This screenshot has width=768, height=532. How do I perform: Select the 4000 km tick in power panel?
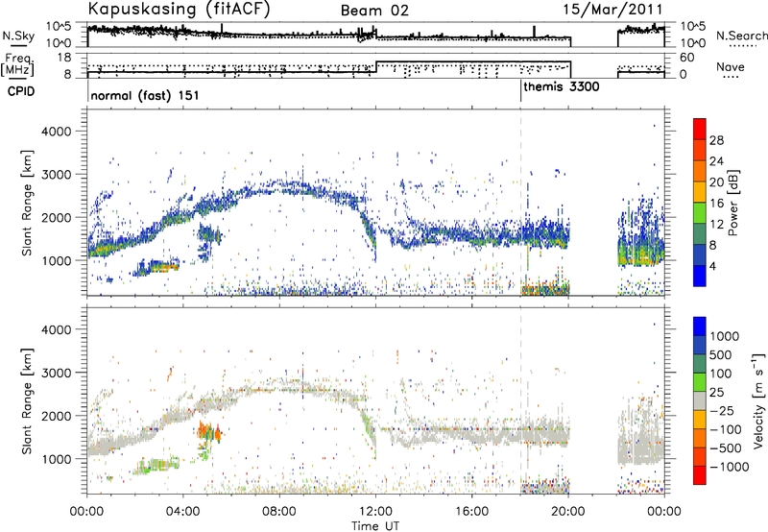56,132
